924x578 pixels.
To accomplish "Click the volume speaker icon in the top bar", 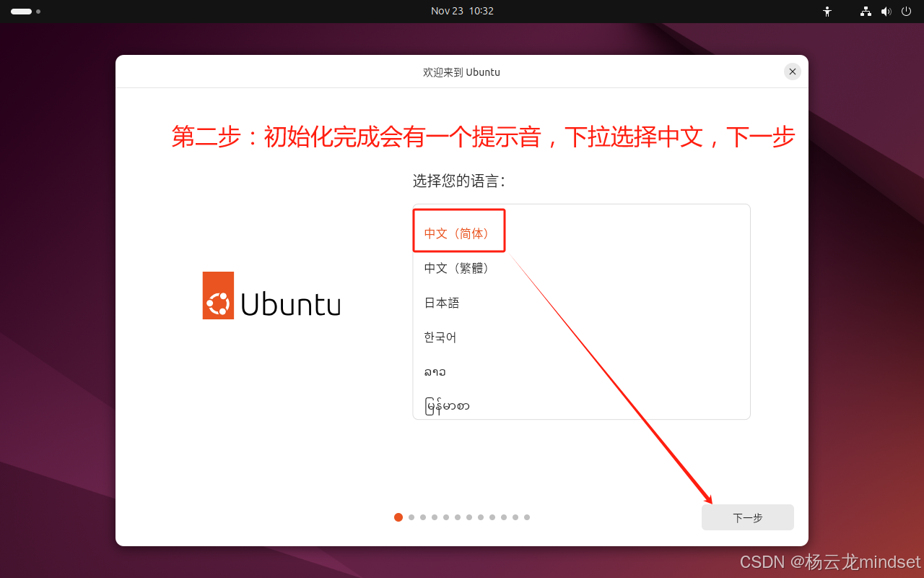I will pyautogui.click(x=886, y=11).
